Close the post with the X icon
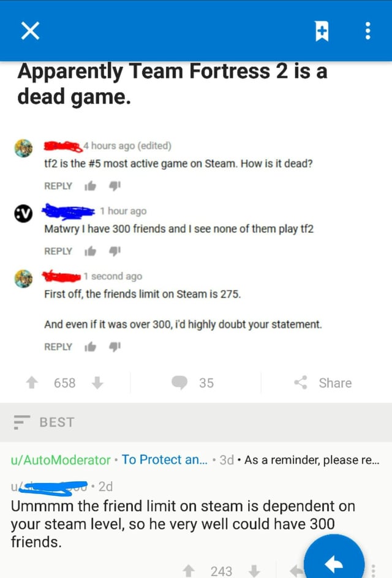The image size is (392, 578). pyautogui.click(x=30, y=31)
